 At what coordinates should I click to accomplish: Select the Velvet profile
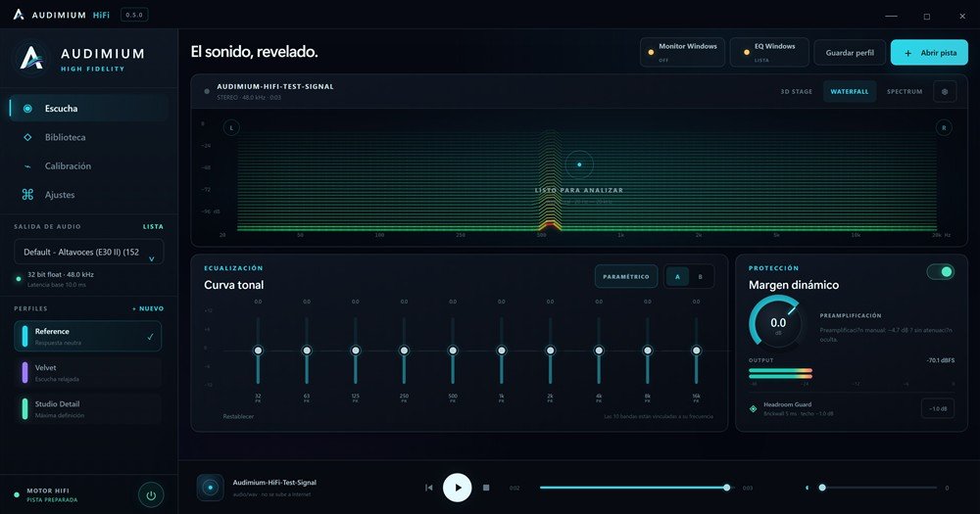point(88,373)
